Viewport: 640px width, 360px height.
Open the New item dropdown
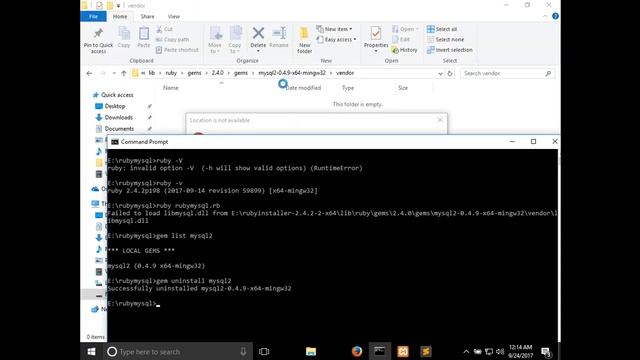tap(334, 29)
